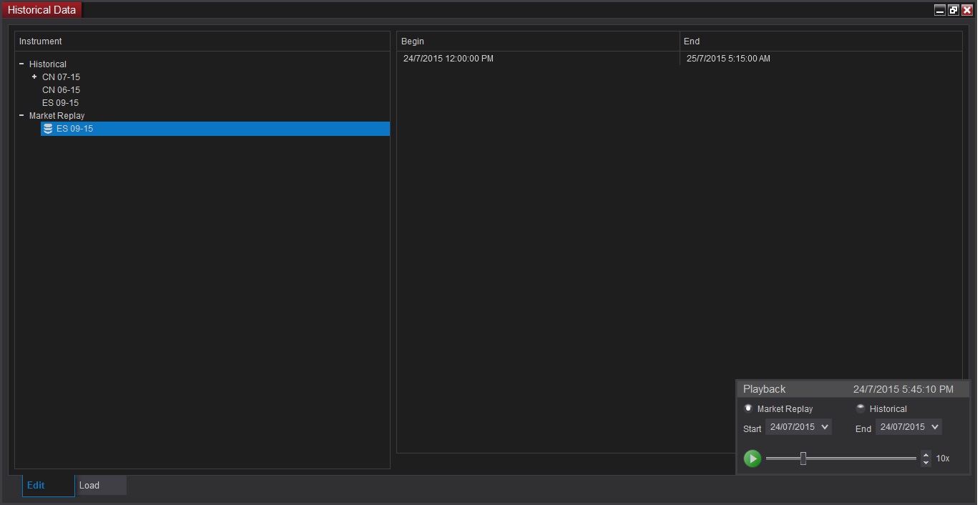Expand the CN 07-15 node
Image resolution: width=980 pixels, height=505 pixels.
coord(34,77)
